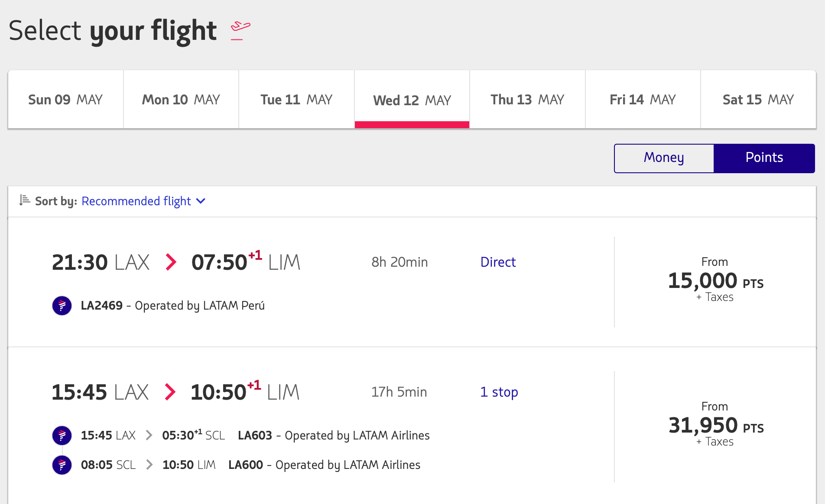Click the LATAM icon next to LA600 segment
Image resolution: width=825 pixels, height=504 pixels.
[x=62, y=465]
